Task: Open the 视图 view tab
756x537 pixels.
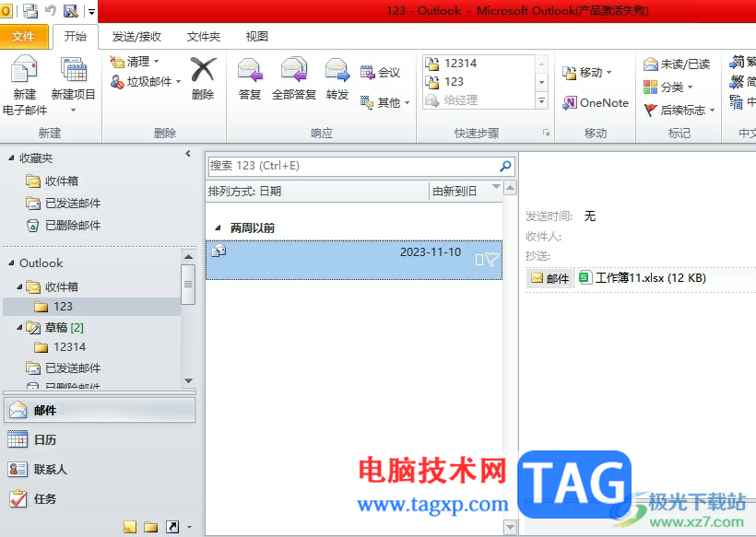Action: coord(257,36)
